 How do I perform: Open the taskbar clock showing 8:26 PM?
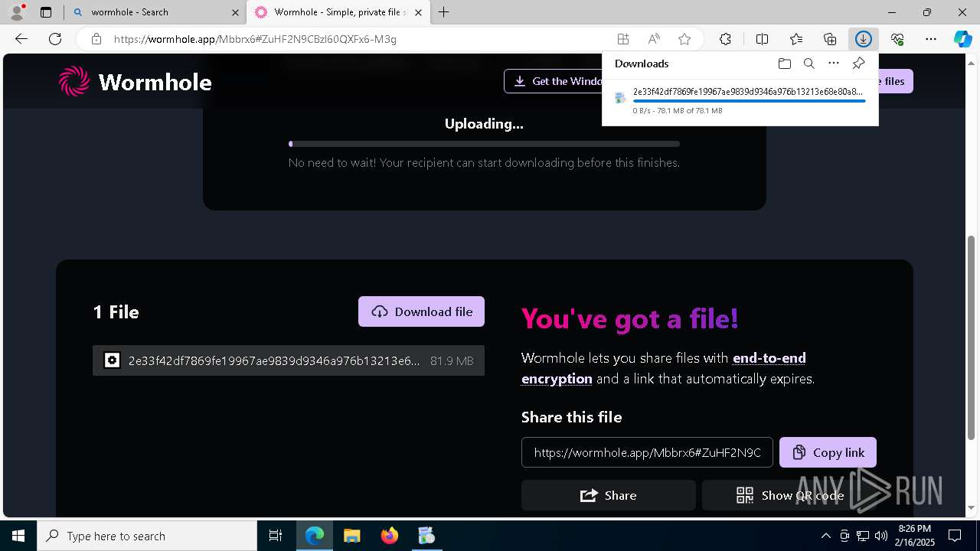(914, 536)
